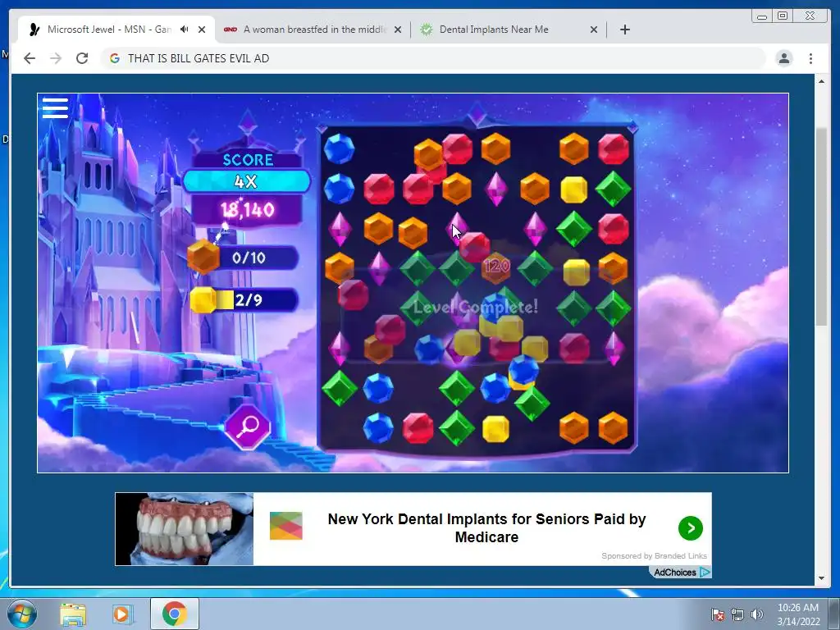Launch Windows Media Player from taskbar
The width and height of the screenshot is (840, 630).
(121, 614)
